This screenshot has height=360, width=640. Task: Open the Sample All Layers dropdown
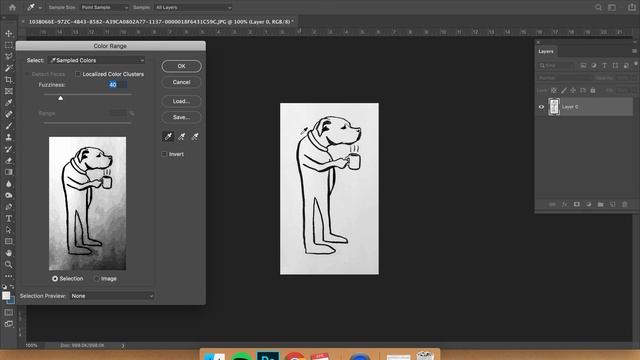193,7
